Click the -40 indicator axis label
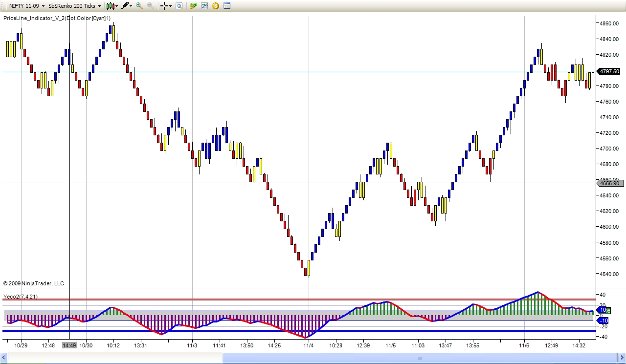626x364 pixels. 603,337
